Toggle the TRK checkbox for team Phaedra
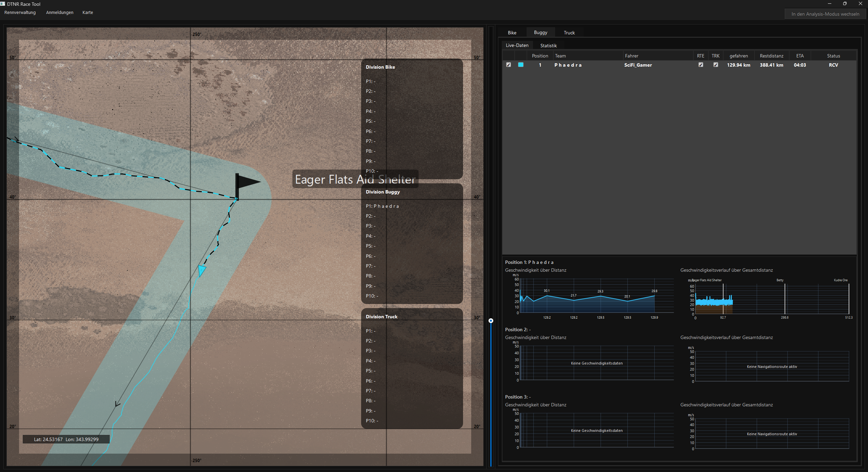 click(715, 65)
